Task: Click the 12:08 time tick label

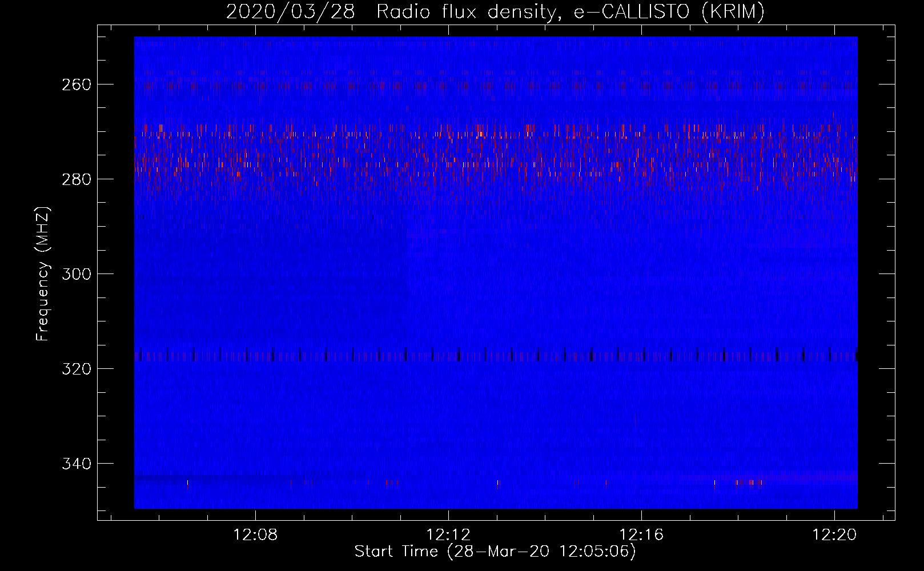Action: pos(255,535)
